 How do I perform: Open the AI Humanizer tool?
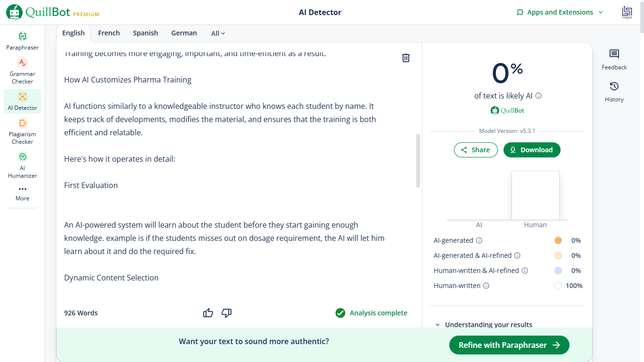(22, 165)
